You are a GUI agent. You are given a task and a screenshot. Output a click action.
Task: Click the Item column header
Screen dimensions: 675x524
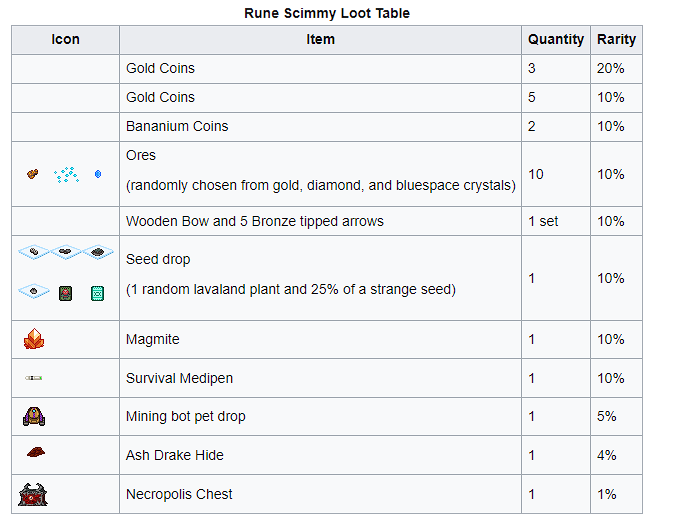[320, 40]
